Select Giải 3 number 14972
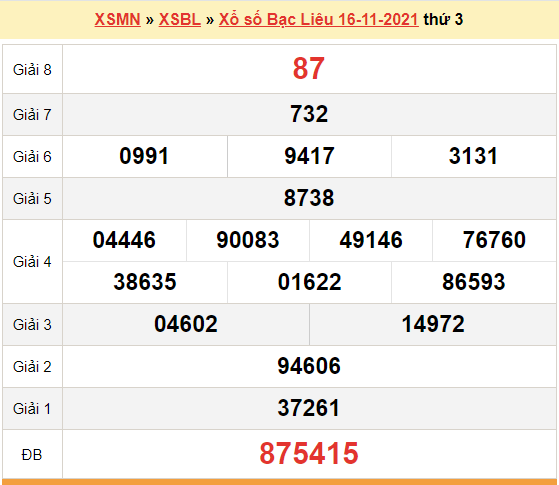This screenshot has width=559, height=485. click(433, 324)
